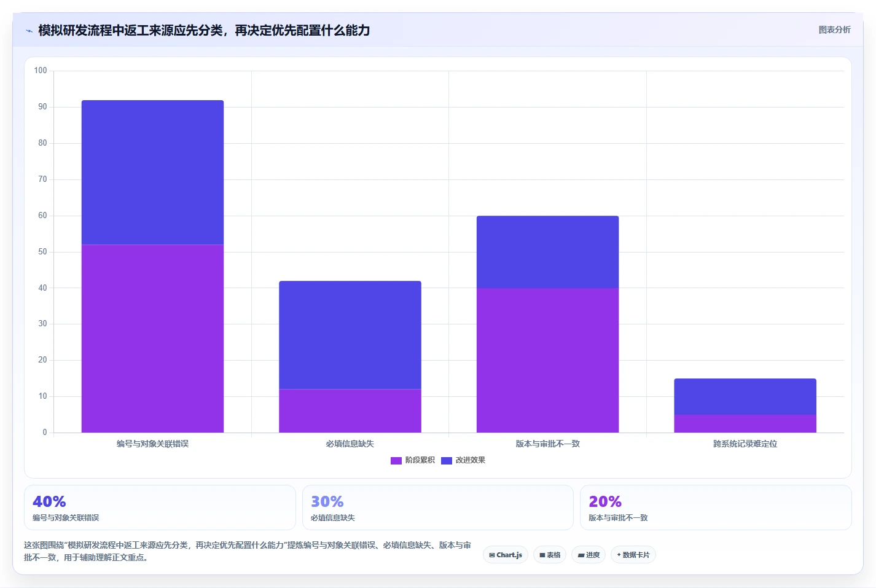Click the Chart.js tag icon

click(x=491, y=555)
